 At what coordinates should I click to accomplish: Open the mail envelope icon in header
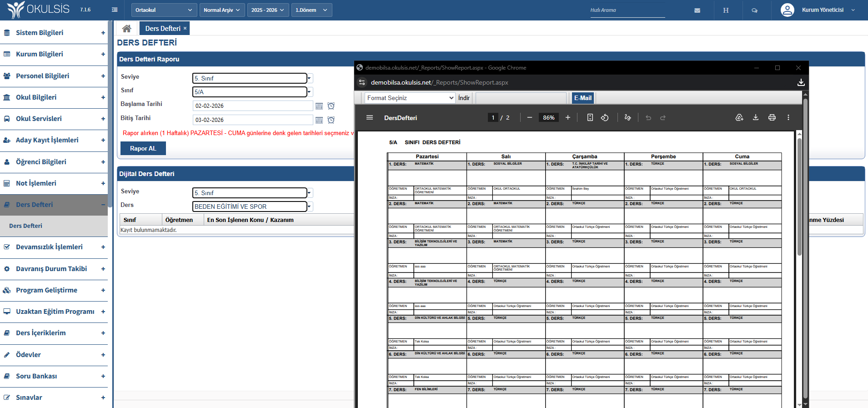697,10
